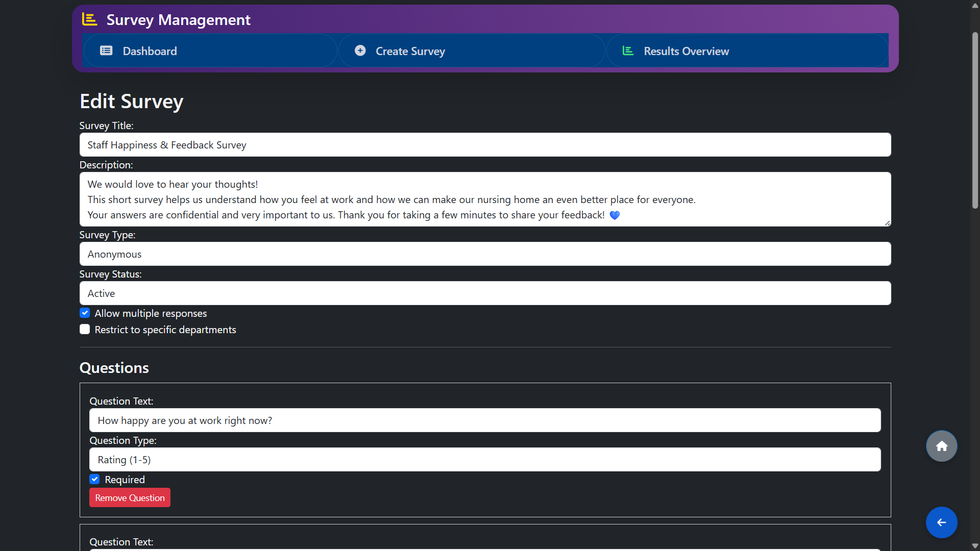
Task: Uncheck the Required checkbox
Action: pos(94,479)
